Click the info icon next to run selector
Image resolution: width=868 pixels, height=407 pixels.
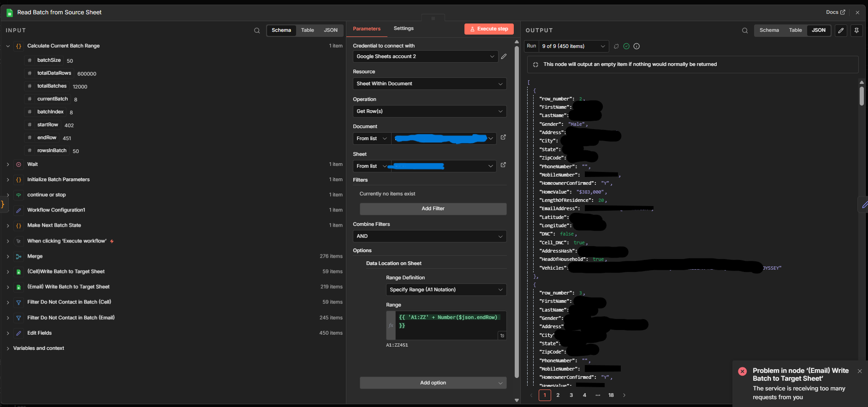636,46
